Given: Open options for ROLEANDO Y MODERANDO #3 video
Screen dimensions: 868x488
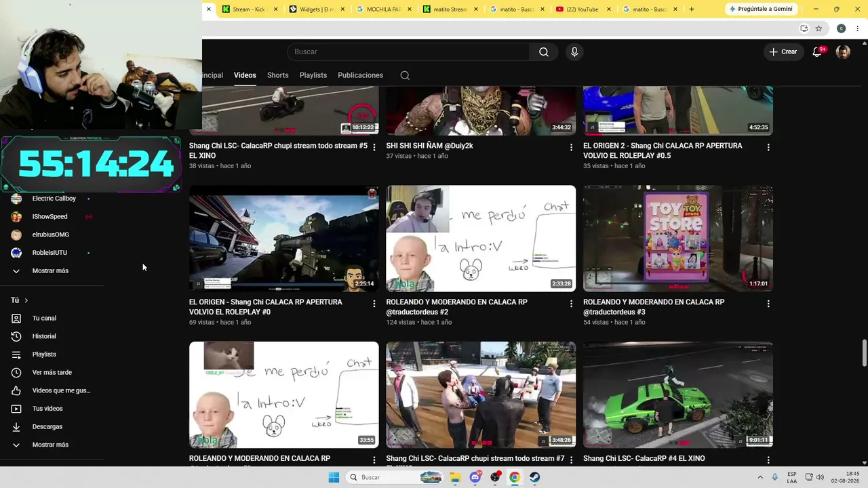Looking at the screenshot, I should (x=768, y=304).
